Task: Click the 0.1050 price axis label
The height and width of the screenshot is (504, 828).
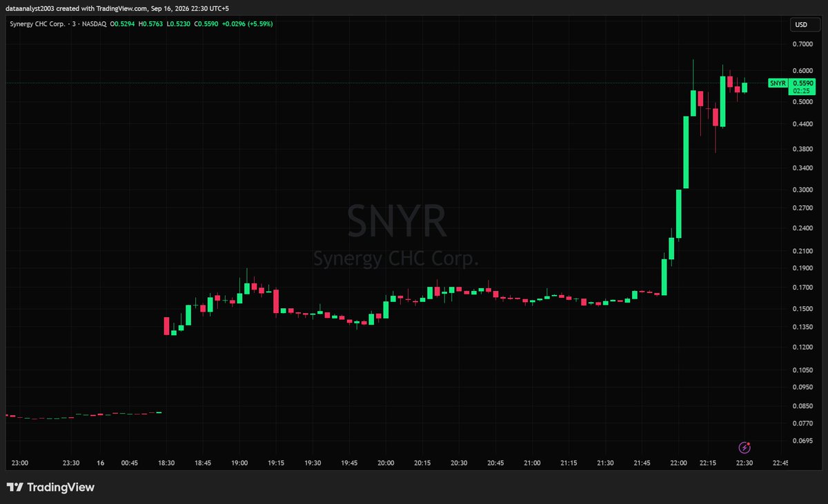Action: click(x=802, y=370)
